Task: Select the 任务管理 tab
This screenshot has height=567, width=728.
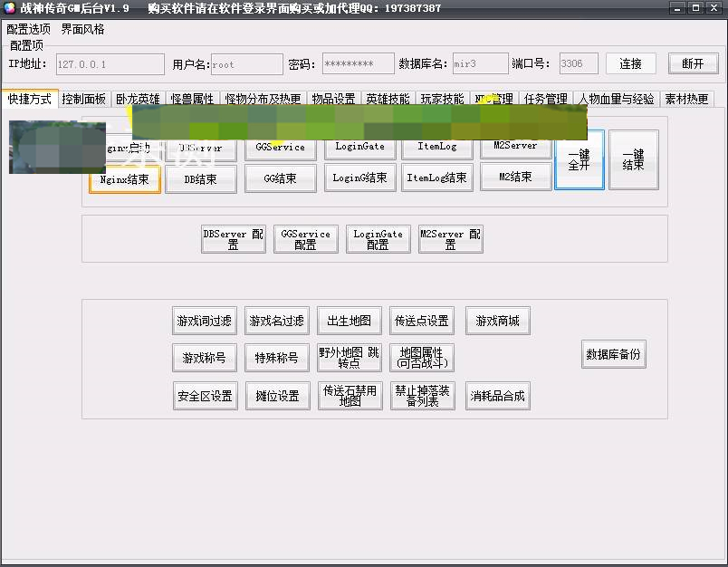Action: coord(545,100)
